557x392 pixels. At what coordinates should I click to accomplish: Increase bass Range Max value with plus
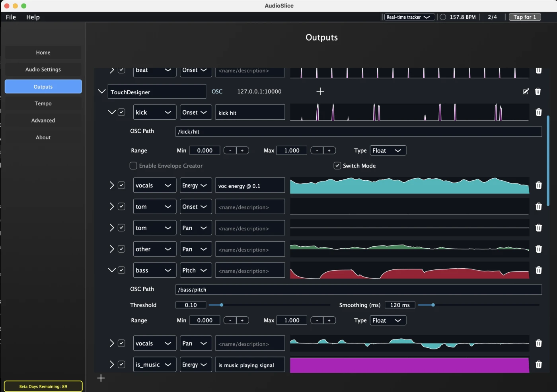[x=329, y=320]
